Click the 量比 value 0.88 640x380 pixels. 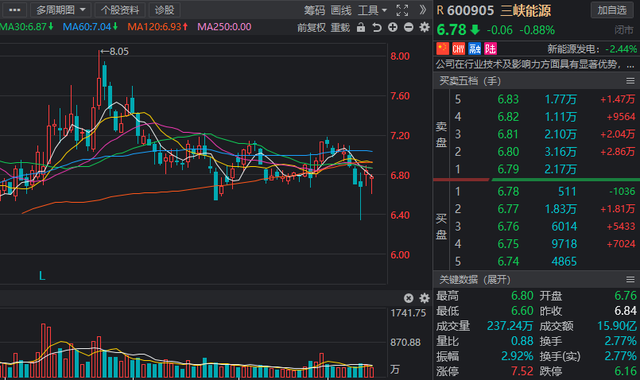click(x=522, y=341)
